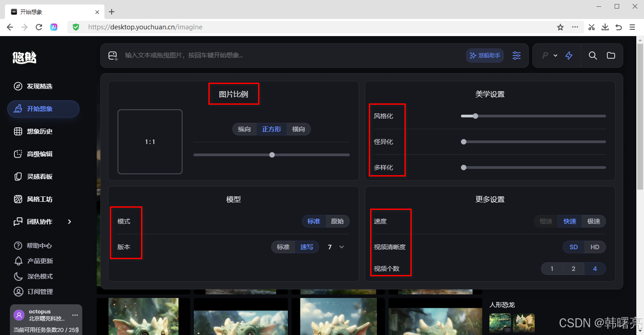Click the 悠船助手 button
Screen dimensions: 644x335
point(485,56)
